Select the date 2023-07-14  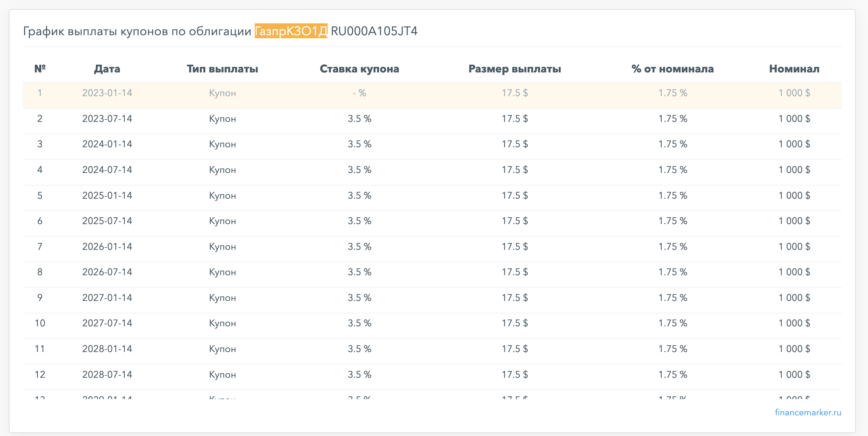[107, 118]
